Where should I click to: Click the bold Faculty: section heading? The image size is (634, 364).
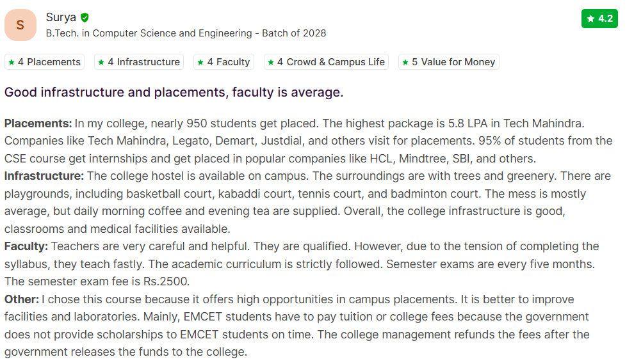[x=26, y=246]
